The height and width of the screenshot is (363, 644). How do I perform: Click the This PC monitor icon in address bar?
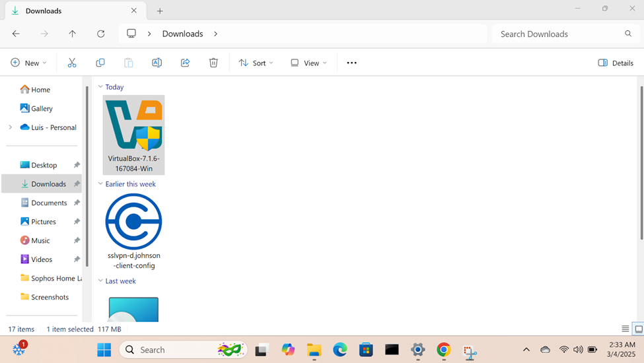coord(131,34)
